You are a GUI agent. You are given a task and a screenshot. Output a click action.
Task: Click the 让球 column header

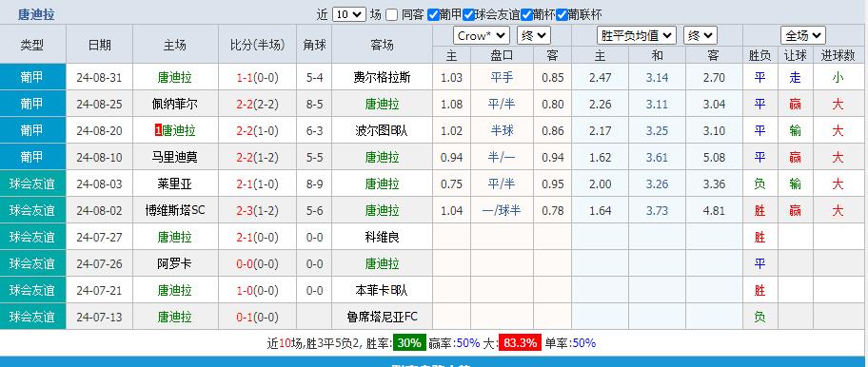point(796,55)
